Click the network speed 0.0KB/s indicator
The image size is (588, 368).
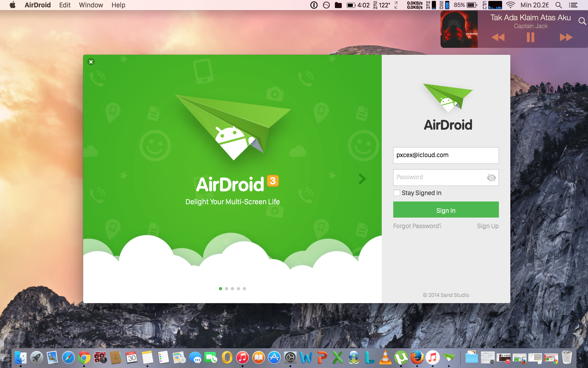click(x=415, y=5)
